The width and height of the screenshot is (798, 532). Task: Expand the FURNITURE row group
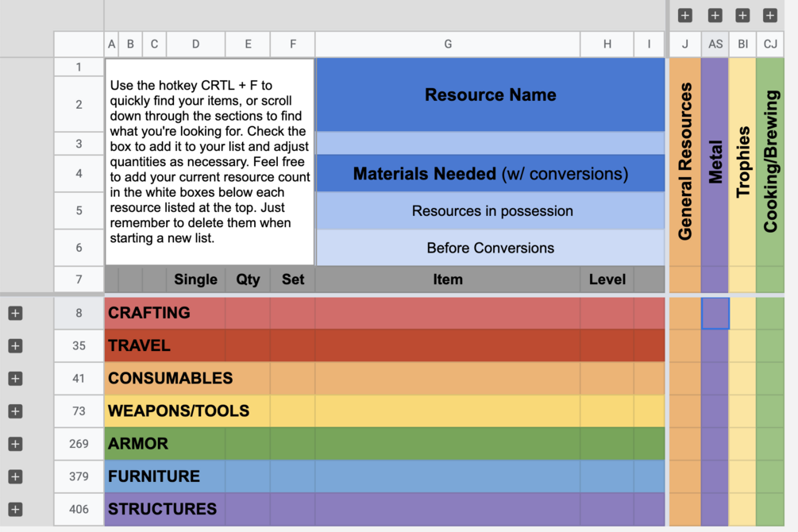[15, 476]
